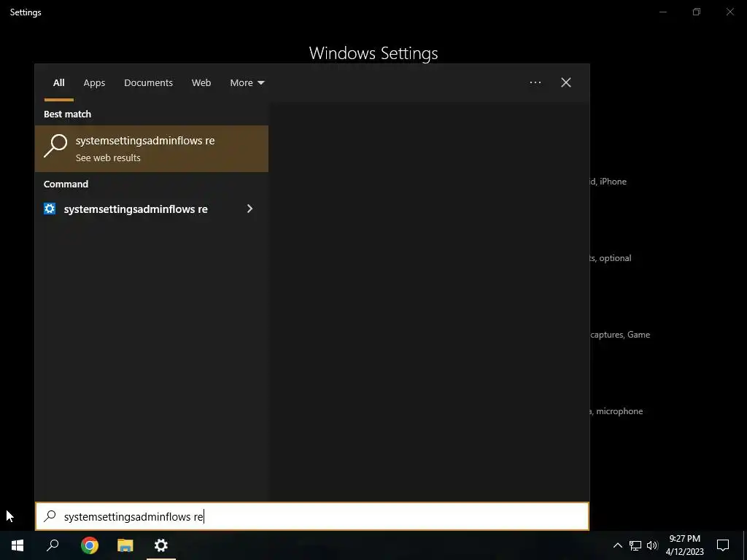The width and height of the screenshot is (747, 560).
Task: Click the search box magnifier icon
Action: pyautogui.click(x=50, y=516)
